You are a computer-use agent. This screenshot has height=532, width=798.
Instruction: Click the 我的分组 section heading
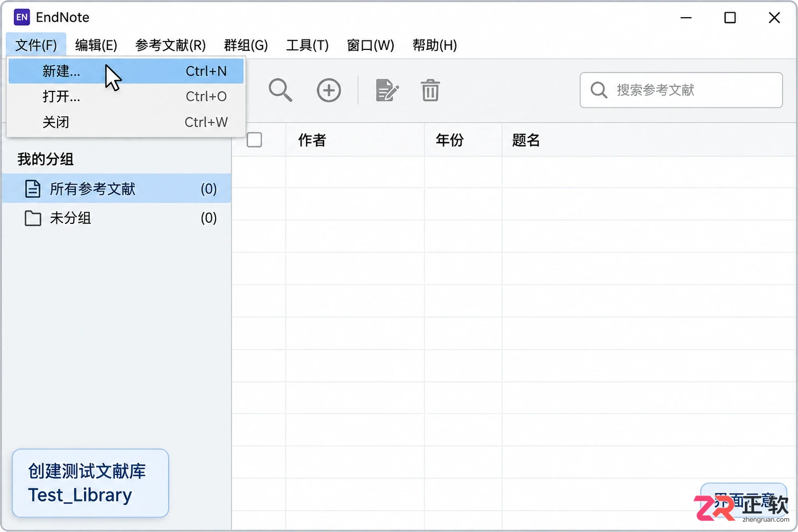click(45, 160)
